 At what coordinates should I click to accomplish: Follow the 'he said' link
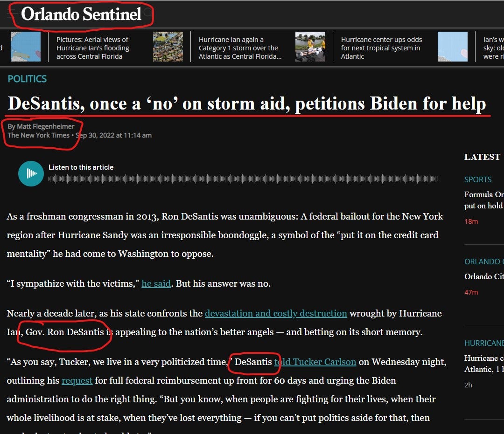[156, 283]
